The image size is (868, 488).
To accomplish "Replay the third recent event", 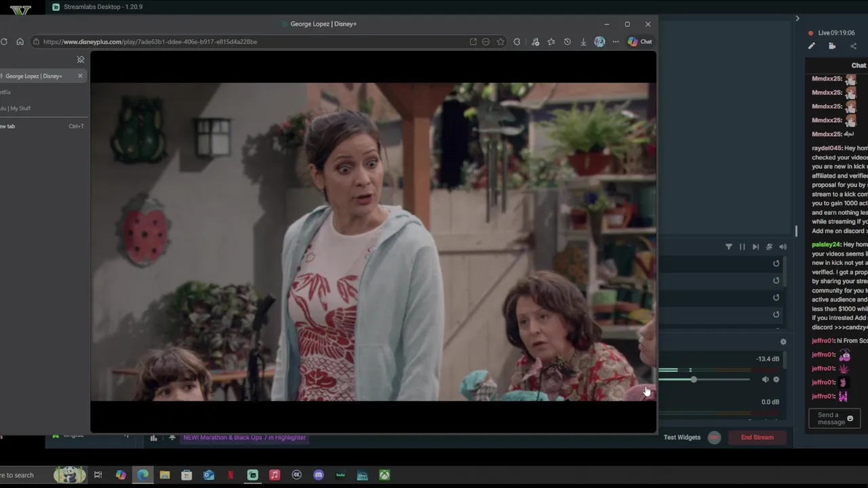I will (x=776, y=298).
